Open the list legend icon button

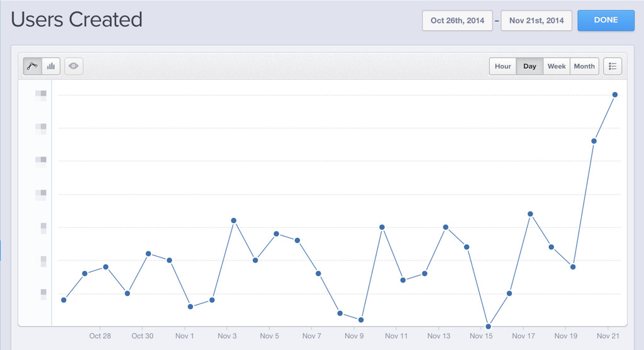click(x=613, y=66)
